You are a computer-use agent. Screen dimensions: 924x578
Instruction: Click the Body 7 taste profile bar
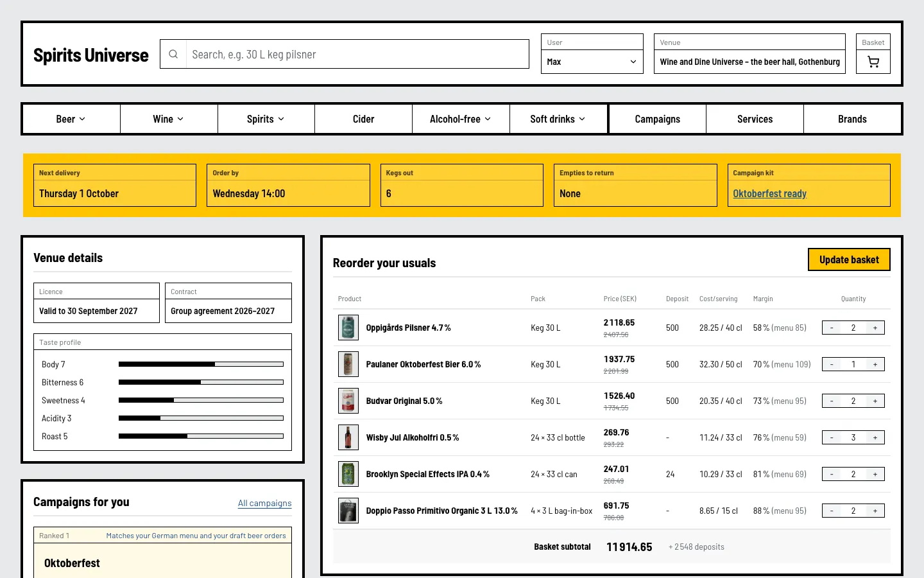(201, 364)
